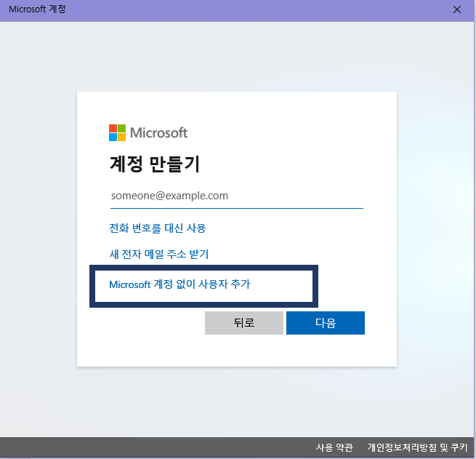476x459 pixels.
Task: Close the Microsoft 계정 dialog window
Action: point(457,9)
